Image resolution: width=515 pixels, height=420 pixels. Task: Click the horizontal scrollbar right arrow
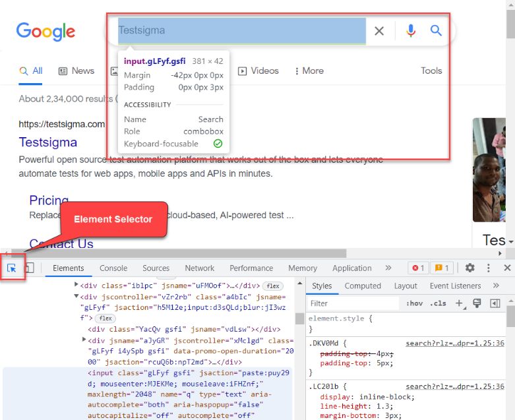coord(500,253)
